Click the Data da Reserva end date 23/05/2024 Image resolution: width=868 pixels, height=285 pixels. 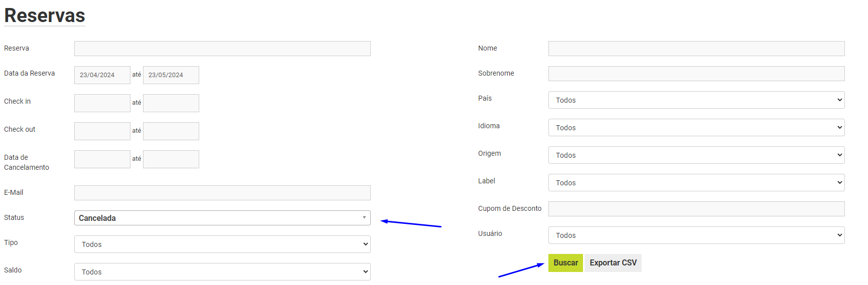pyautogui.click(x=171, y=75)
